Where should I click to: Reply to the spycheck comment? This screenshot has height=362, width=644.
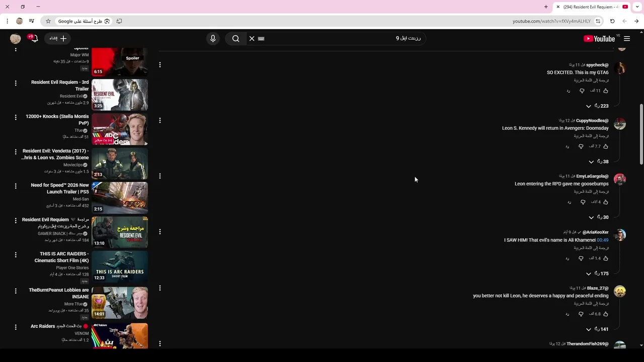(569, 91)
